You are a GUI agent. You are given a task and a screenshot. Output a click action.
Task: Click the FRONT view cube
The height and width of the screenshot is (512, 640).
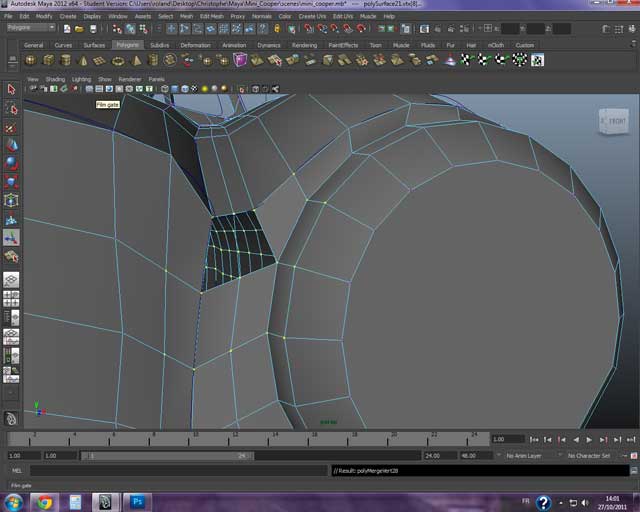613,121
